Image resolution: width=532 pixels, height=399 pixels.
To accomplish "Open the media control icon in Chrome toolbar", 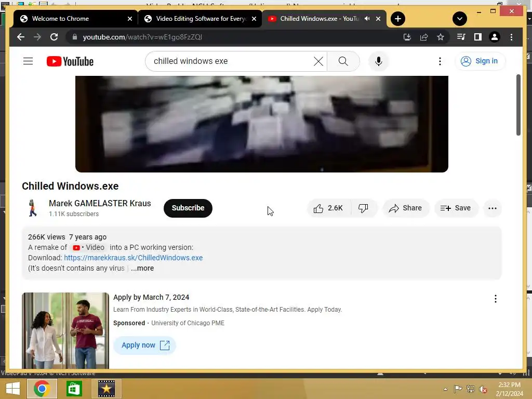I will pos(461,37).
